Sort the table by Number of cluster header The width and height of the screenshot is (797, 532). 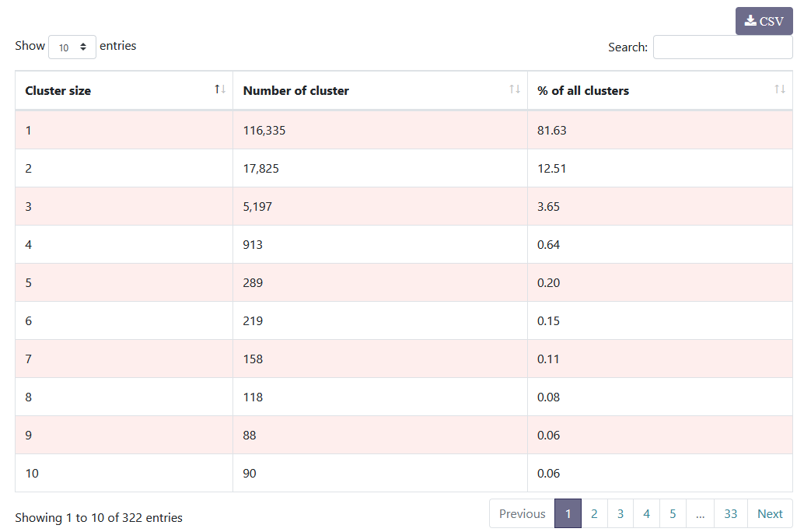tap(295, 90)
